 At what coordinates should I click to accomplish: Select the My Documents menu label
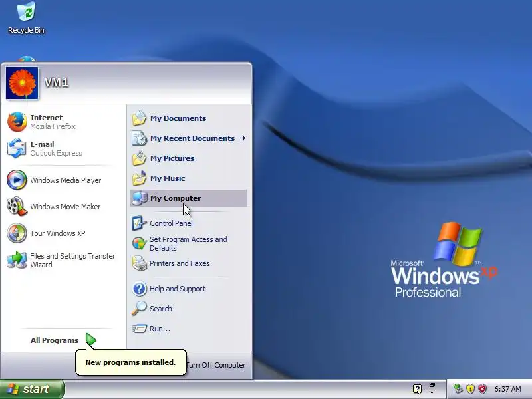[178, 118]
